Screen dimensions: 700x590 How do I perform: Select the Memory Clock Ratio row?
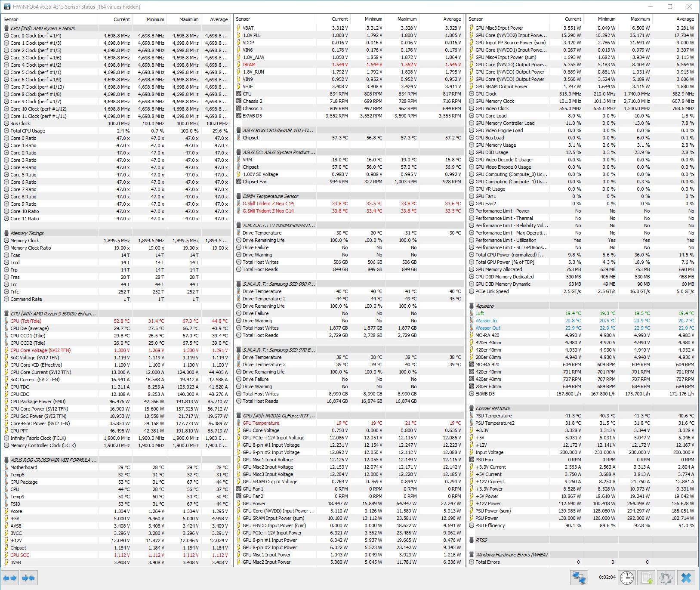click(x=116, y=248)
